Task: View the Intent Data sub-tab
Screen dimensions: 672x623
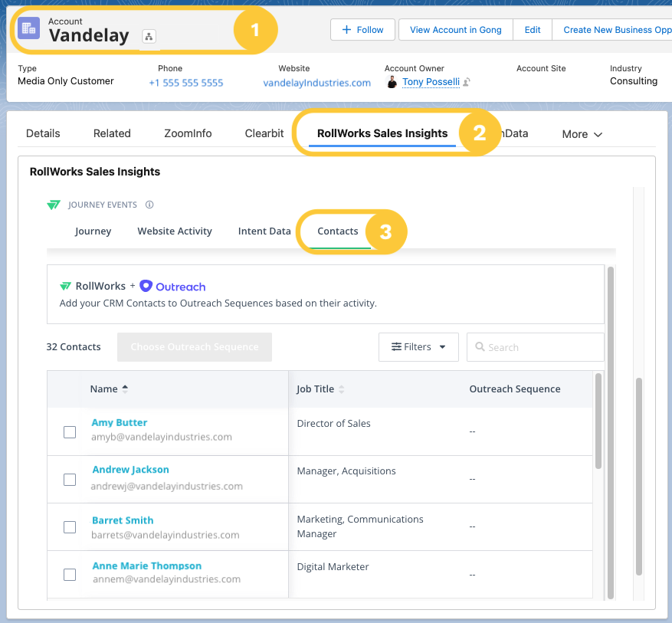Action: [x=264, y=231]
